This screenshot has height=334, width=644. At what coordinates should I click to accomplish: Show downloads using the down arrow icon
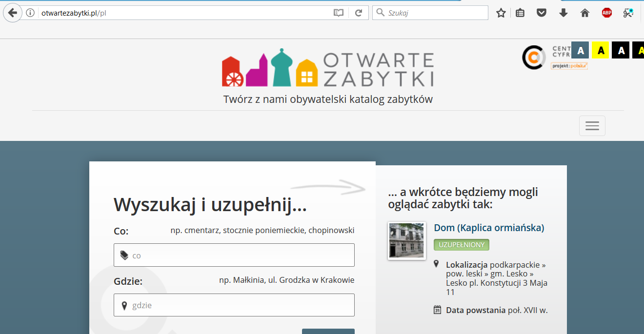tap(563, 13)
